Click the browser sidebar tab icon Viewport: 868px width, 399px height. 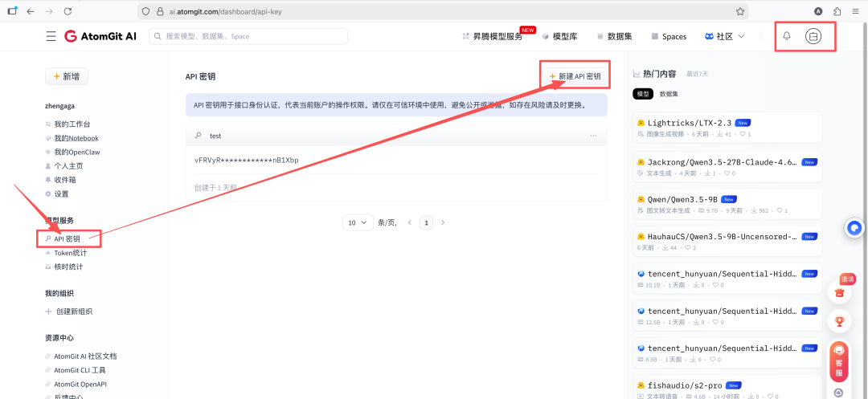tap(12, 11)
